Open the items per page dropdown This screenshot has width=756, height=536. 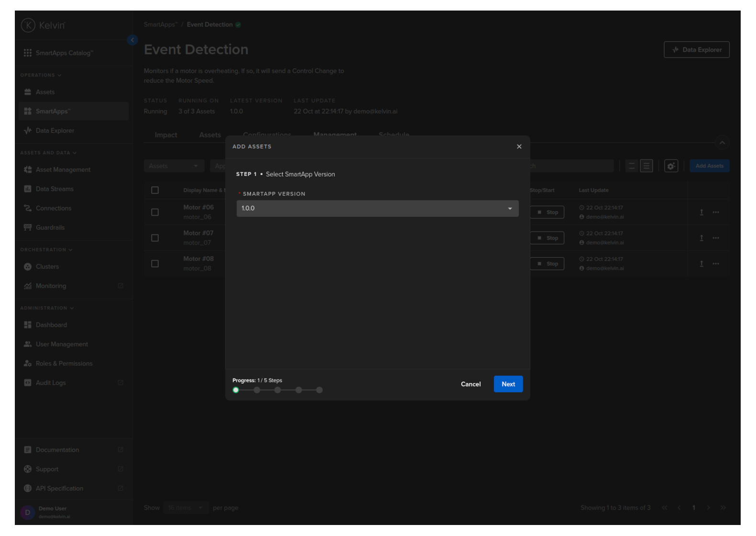pos(186,508)
